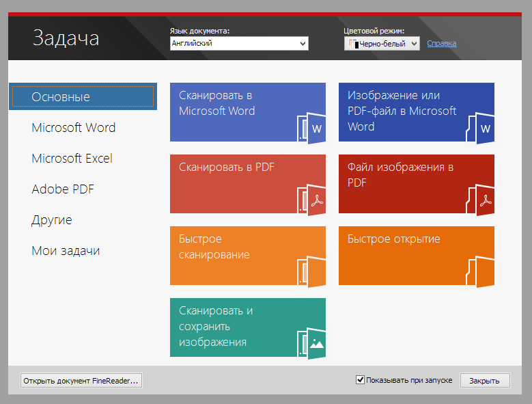
Task: Click the picture icon on Сканировать и сохранить изображения tile
Action: tap(311, 343)
